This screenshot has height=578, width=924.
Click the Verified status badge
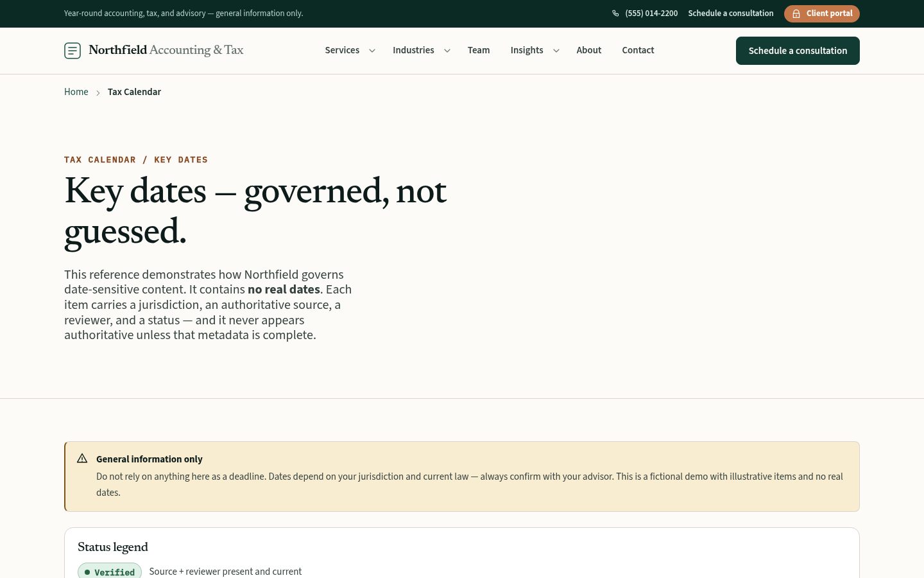click(x=110, y=571)
